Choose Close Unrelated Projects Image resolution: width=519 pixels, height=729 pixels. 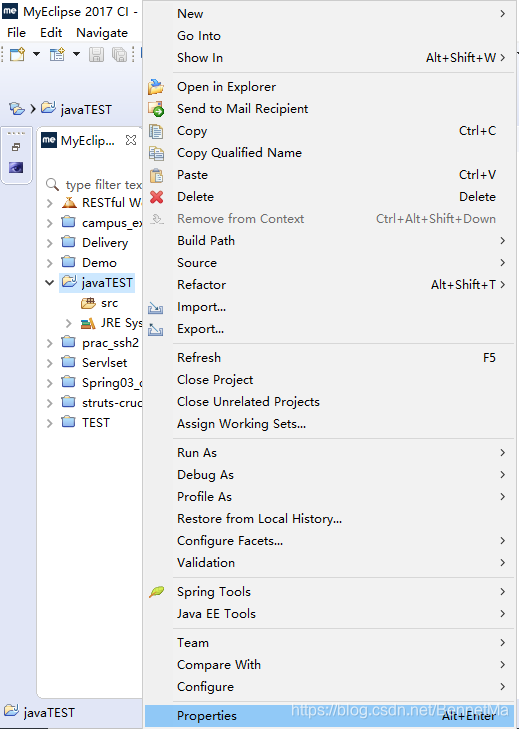point(329,402)
